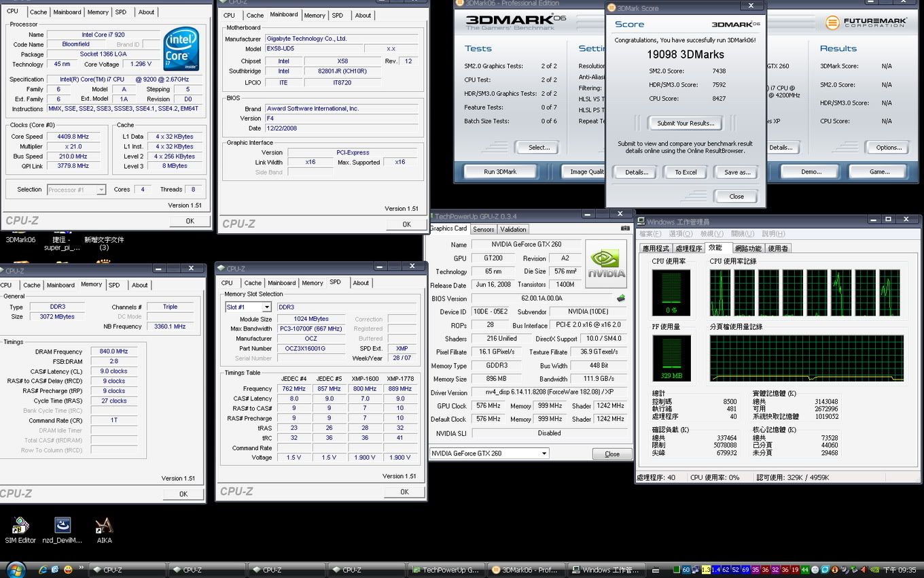924x578 pixels.
Task: Open the 網路功能 tab in Task Manager
Action: click(748, 248)
